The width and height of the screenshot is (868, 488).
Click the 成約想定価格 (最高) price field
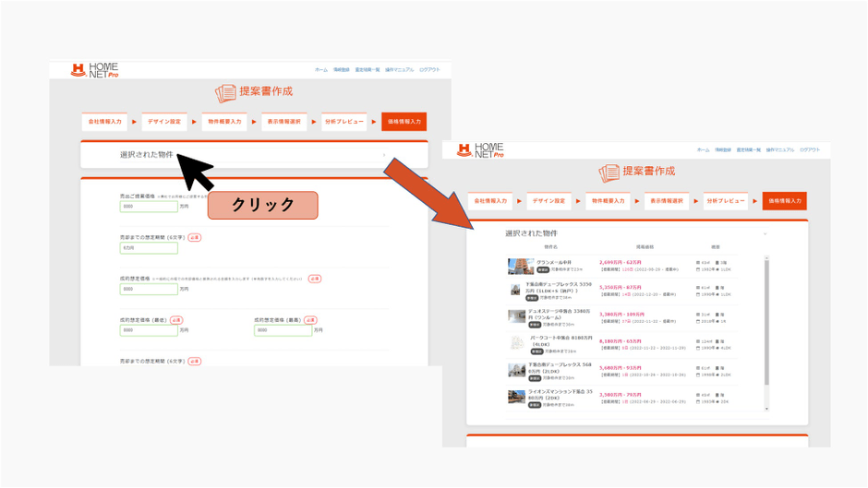pos(283,330)
